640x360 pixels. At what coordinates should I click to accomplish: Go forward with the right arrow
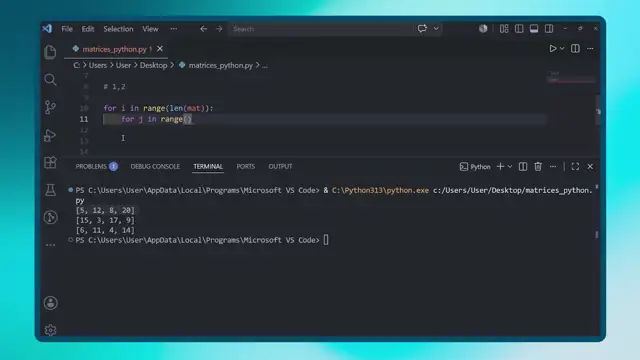pos(219,29)
